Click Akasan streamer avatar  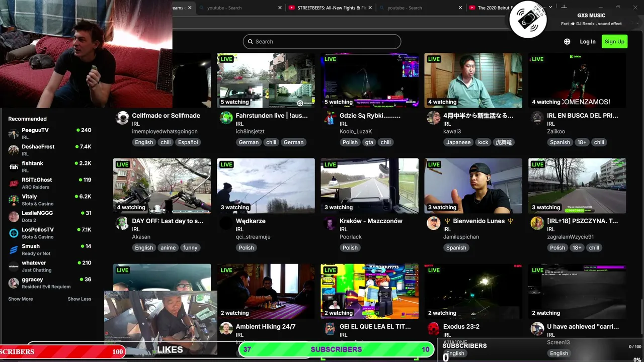pyautogui.click(x=122, y=224)
